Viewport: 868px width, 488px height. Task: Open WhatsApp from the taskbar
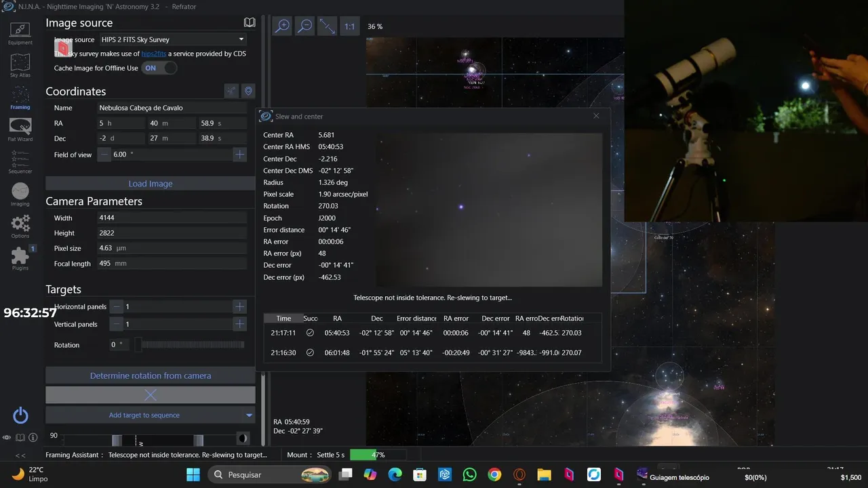tap(470, 475)
